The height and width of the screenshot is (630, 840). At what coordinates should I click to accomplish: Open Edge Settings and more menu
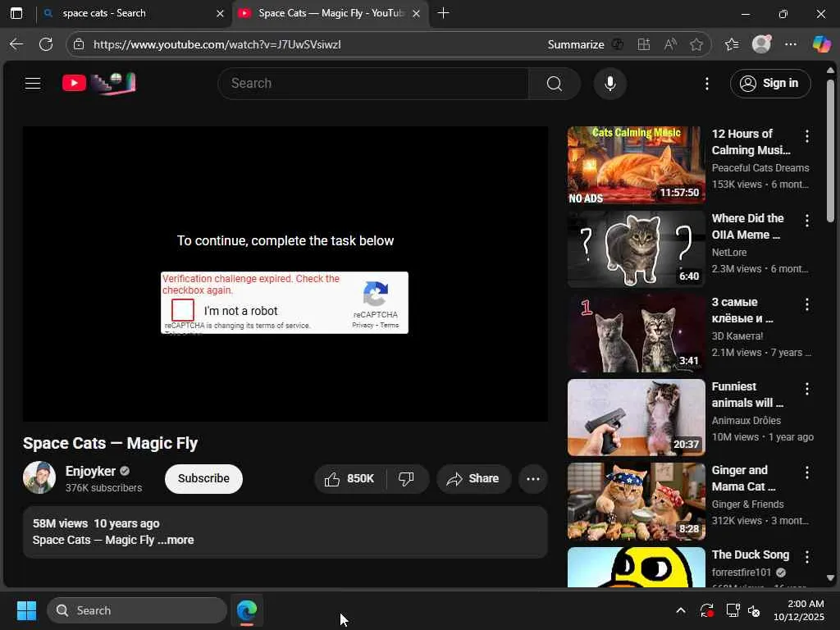(x=791, y=44)
